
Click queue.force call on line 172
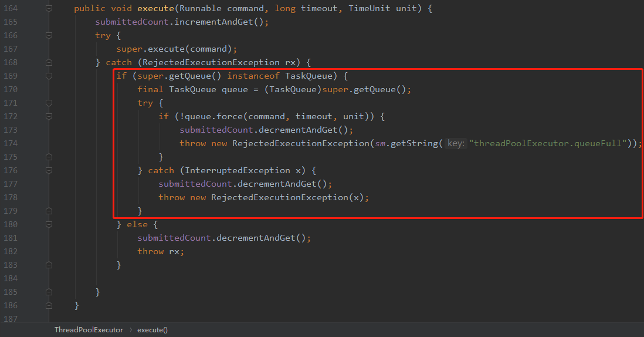pyautogui.click(x=213, y=116)
